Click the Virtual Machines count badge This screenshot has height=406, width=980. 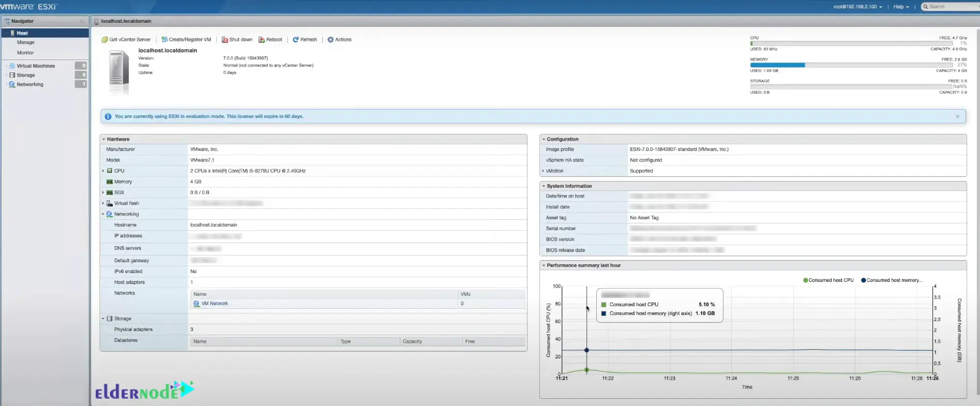[x=81, y=66]
